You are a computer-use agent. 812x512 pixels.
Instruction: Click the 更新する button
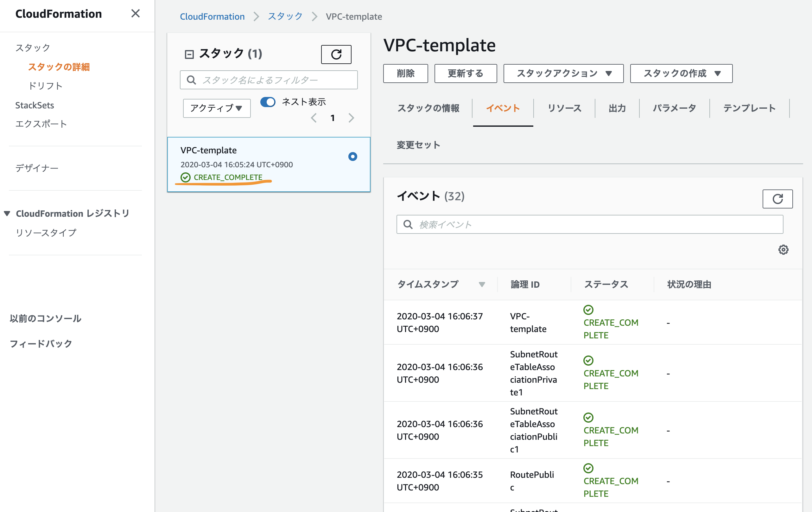[465, 73]
